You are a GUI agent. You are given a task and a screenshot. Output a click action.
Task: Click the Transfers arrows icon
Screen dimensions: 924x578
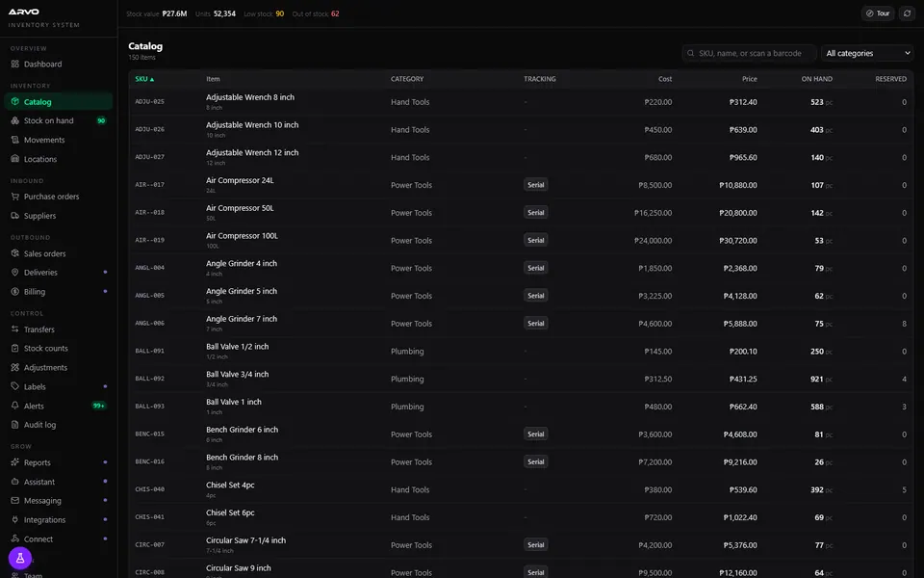coord(15,329)
